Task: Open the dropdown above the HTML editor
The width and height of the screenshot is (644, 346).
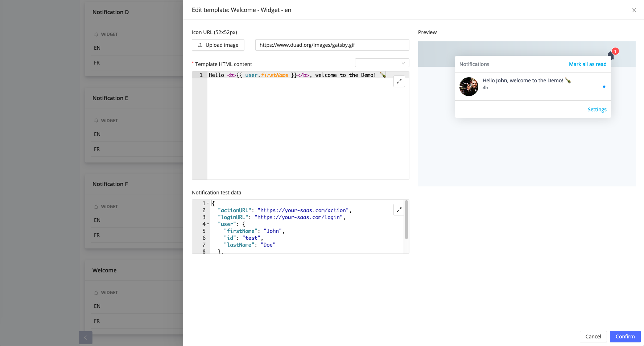Action: pyautogui.click(x=382, y=63)
